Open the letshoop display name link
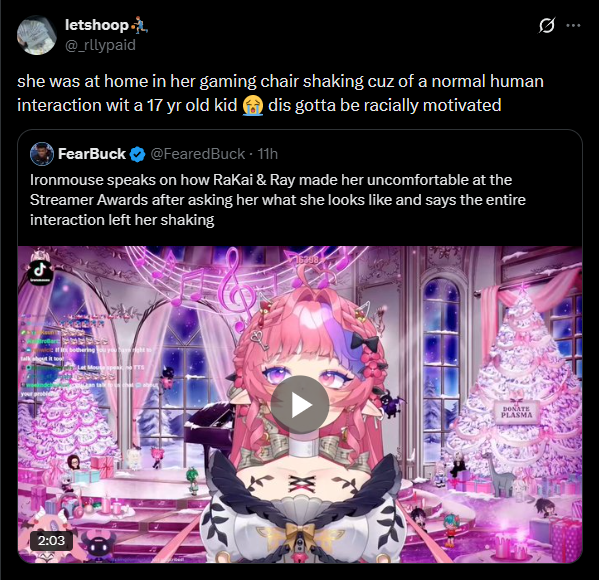The image size is (599, 580). (x=97, y=25)
